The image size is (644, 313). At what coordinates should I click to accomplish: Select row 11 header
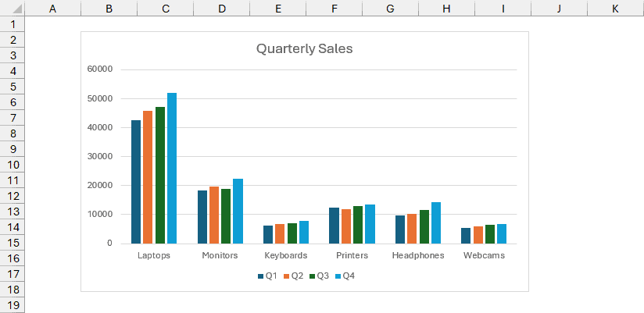pos(13,180)
